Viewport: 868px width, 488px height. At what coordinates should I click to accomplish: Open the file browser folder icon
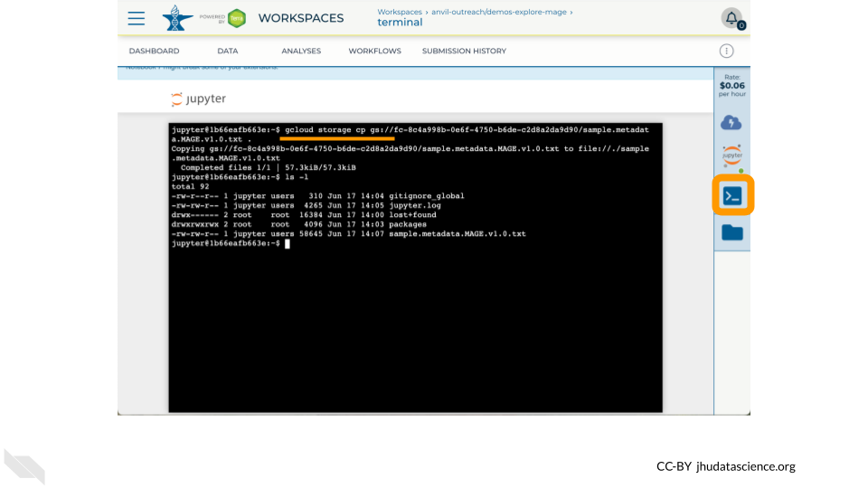pyautogui.click(x=731, y=233)
